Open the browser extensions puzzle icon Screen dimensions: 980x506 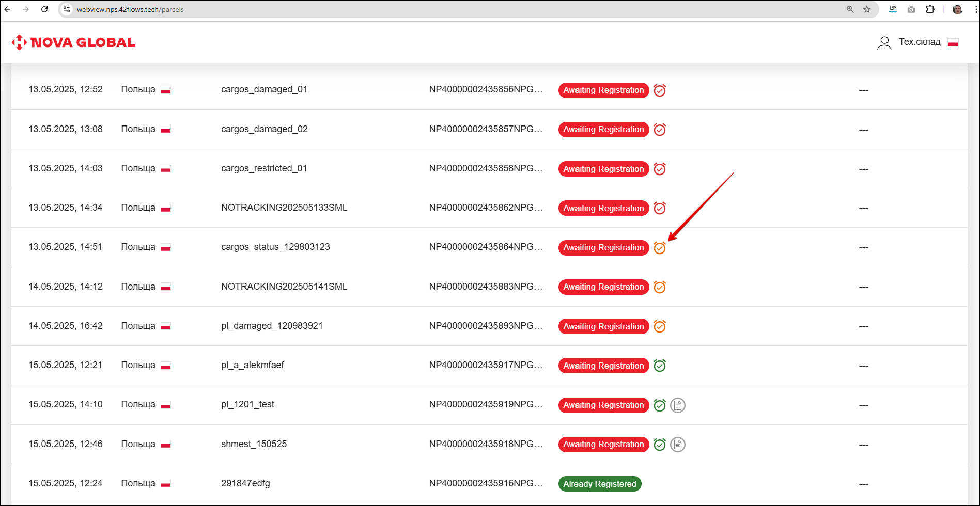point(930,9)
